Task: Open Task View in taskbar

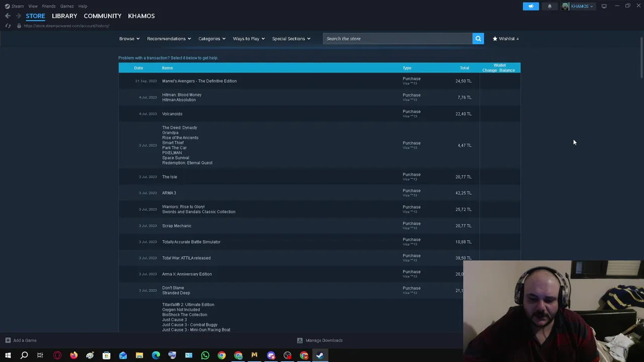Action: [x=40, y=356]
